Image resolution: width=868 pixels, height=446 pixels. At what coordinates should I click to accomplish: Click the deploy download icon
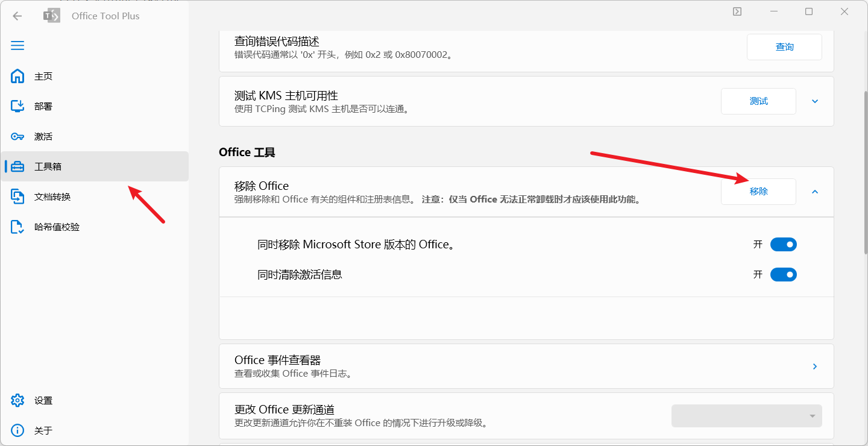pos(17,106)
